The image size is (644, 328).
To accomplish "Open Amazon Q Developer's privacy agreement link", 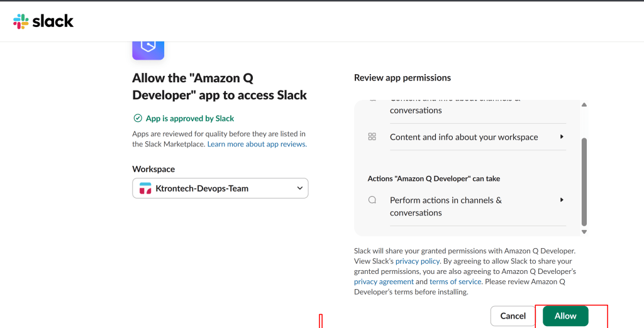I will tap(384, 282).
